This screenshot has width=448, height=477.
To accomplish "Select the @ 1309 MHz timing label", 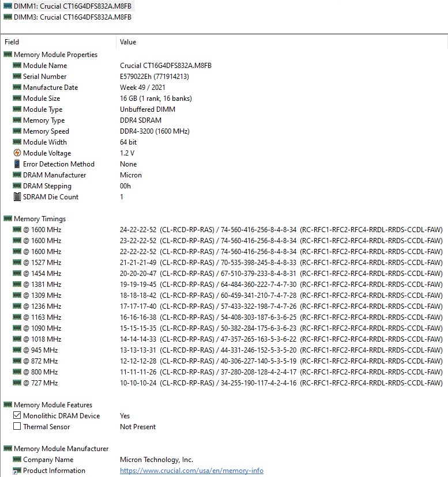I will pos(42,296).
